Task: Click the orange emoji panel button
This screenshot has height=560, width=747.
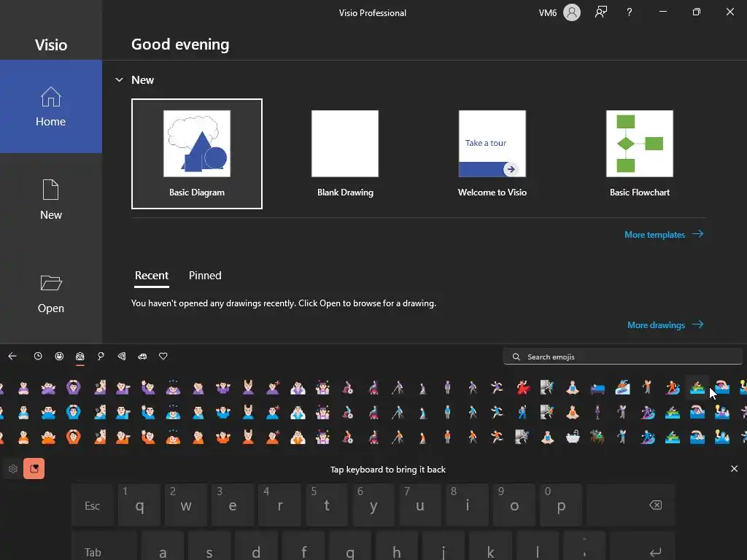Action: click(x=34, y=469)
